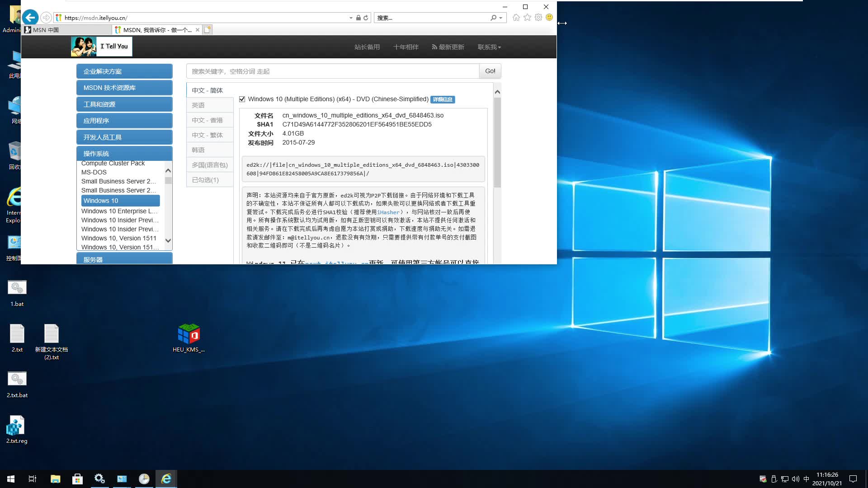Screen dimensions: 868x488
Task: Collapse the 操作系统 category
Action: coord(124,153)
